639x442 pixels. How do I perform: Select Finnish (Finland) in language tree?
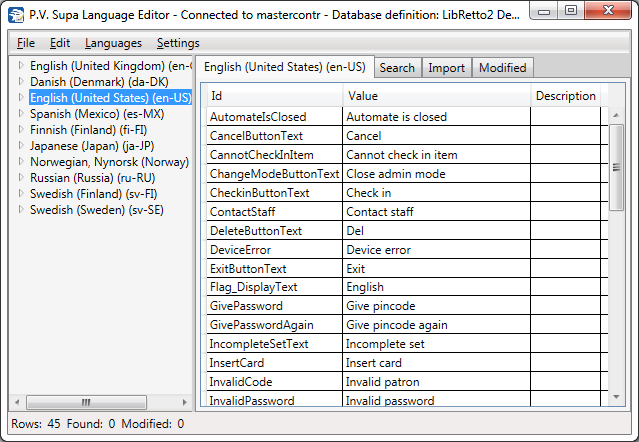click(x=91, y=130)
